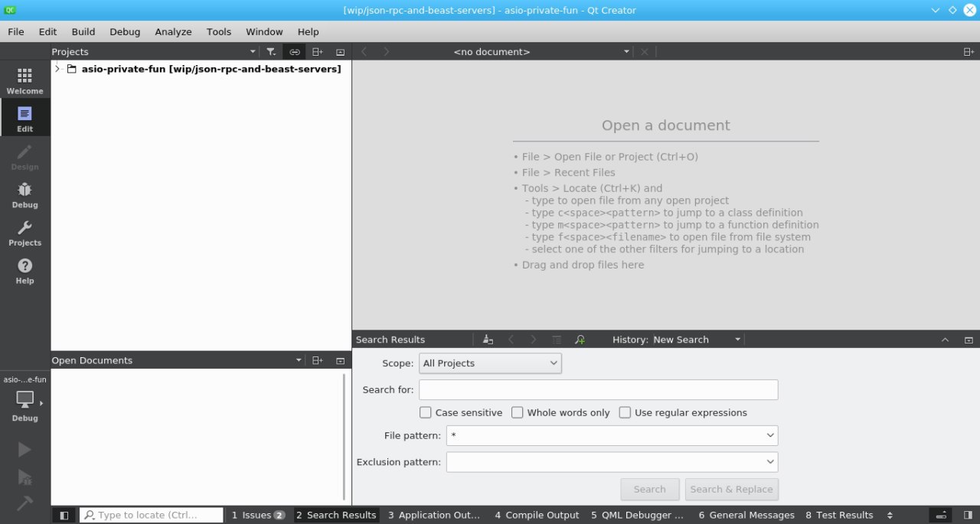Click the Type to locate field

point(152,515)
